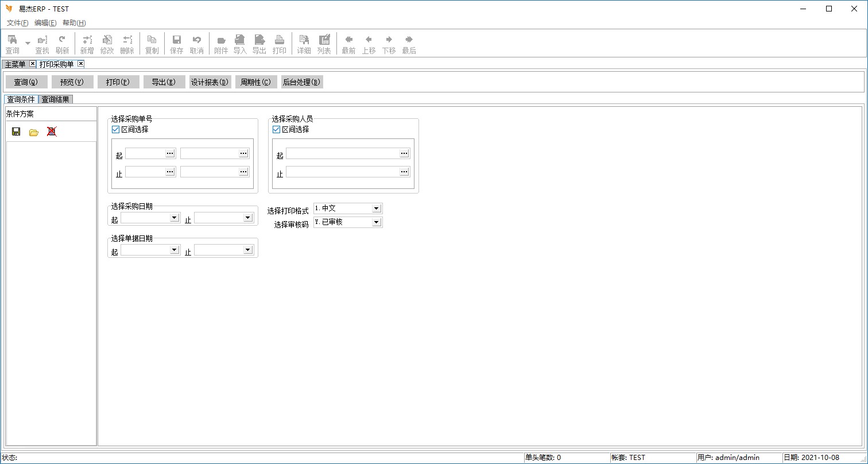
Task: Open the 选择审核码 dropdown
Action: (x=377, y=222)
